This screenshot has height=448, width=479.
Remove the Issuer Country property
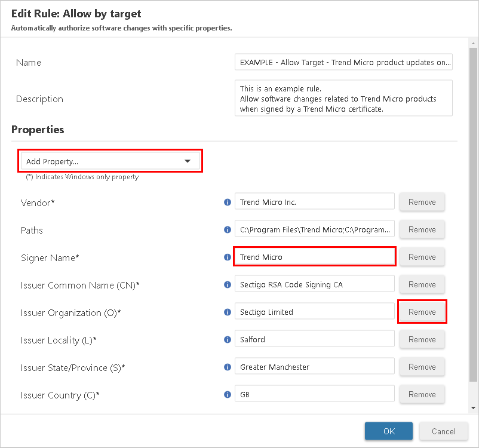tap(422, 394)
